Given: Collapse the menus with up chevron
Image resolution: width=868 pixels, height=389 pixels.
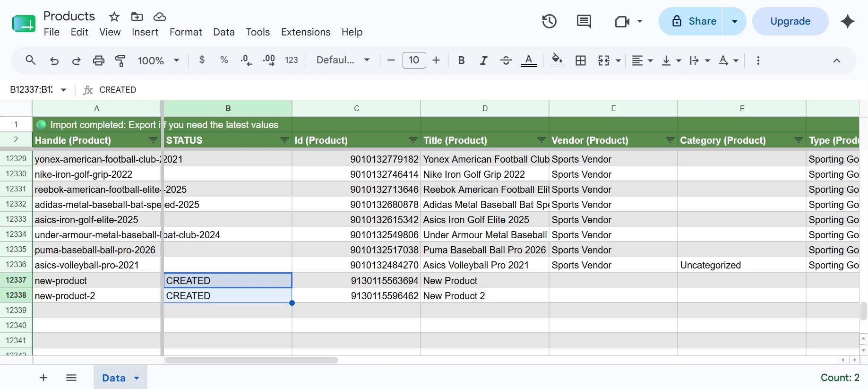Looking at the screenshot, I should pos(836,61).
